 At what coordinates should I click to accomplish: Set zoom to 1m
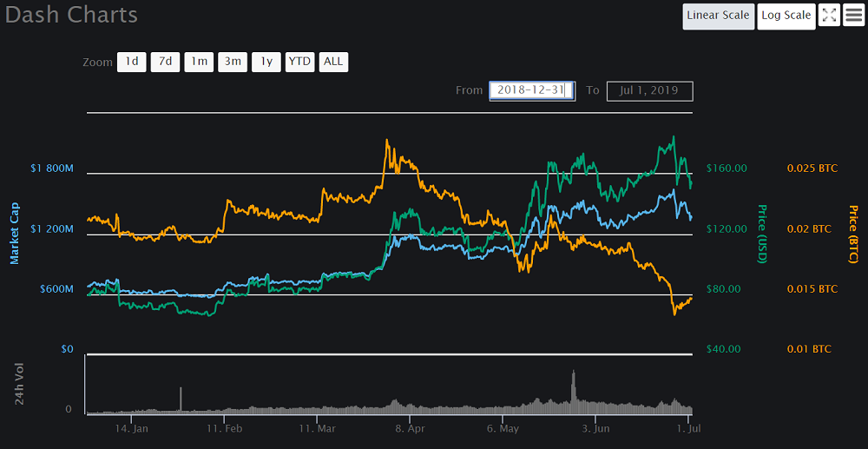199,62
